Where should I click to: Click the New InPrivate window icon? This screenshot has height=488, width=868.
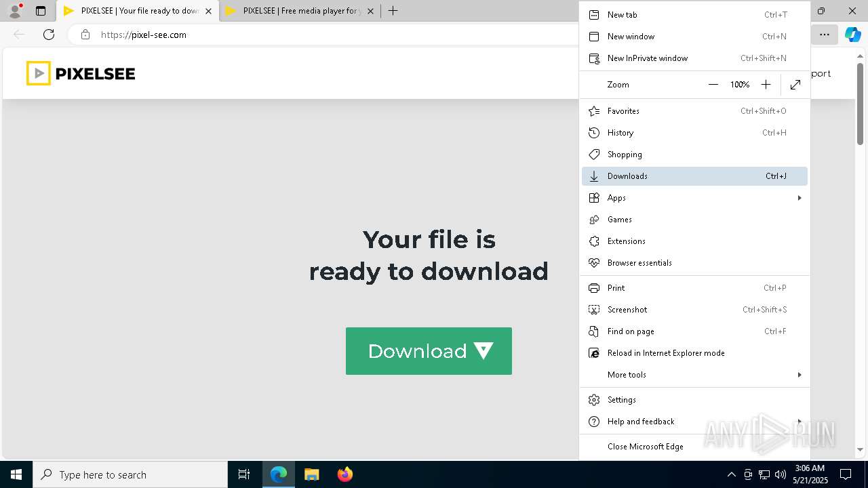(x=594, y=58)
